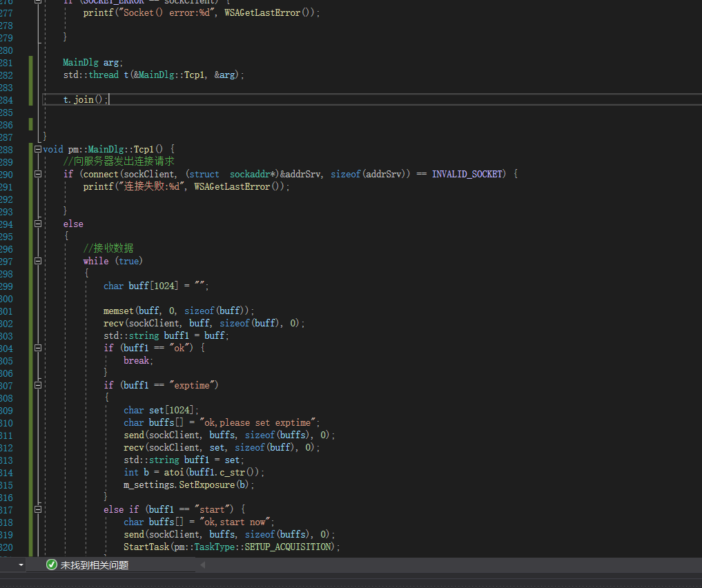The width and height of the screenshot is (702, 588).
Task: Click the 未找到相关问题 status text
Action: coord(95,565)
